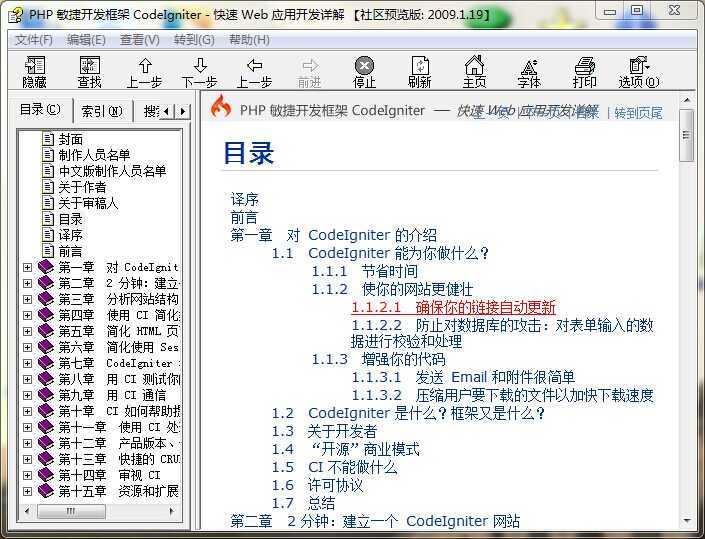The image size is (705, 539).
Task: Click the tab strip right scroll arrow
Action: coord(183,111)
